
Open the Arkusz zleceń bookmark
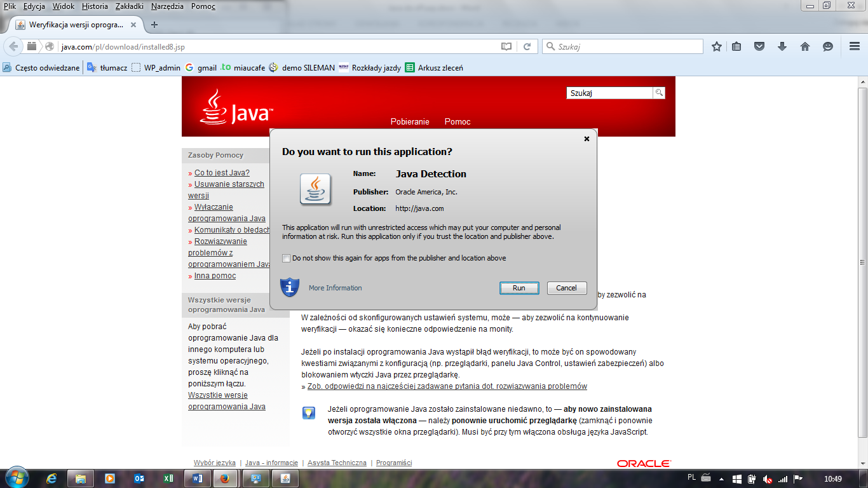point(434,67)
